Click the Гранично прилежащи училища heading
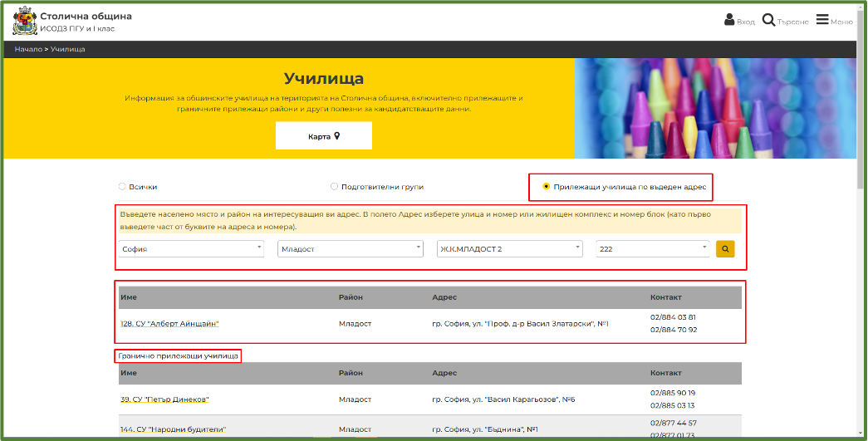This screenshot has width=868, height=441. coord(179,355)
